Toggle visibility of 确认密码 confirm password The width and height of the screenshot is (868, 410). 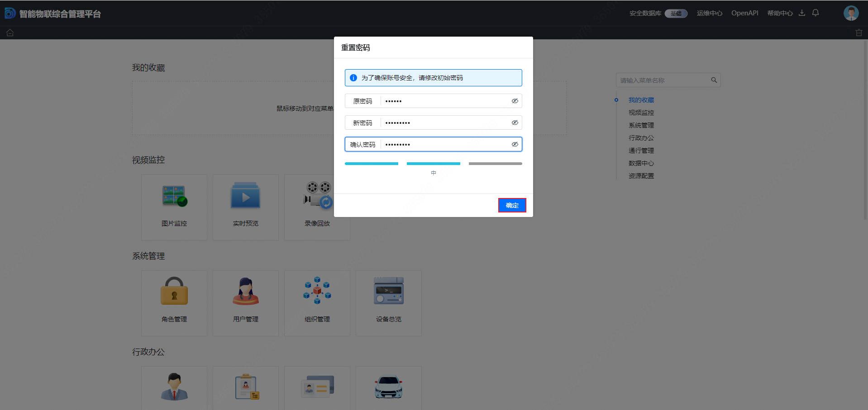click(515, 144)
